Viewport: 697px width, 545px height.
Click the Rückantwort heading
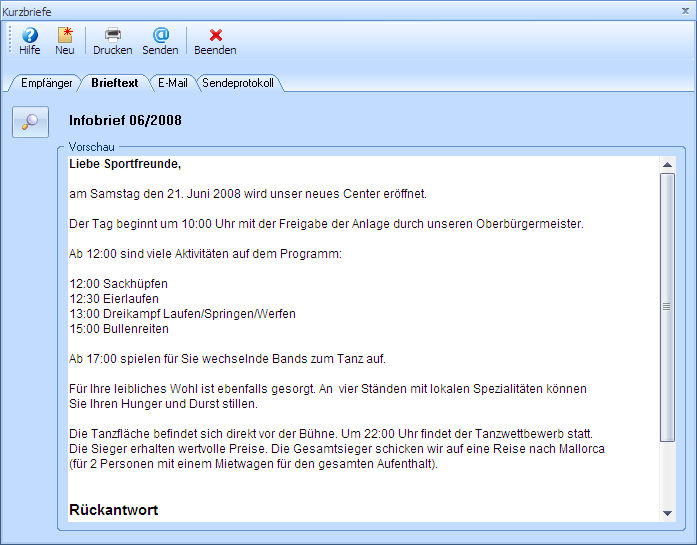coord(113,510)
